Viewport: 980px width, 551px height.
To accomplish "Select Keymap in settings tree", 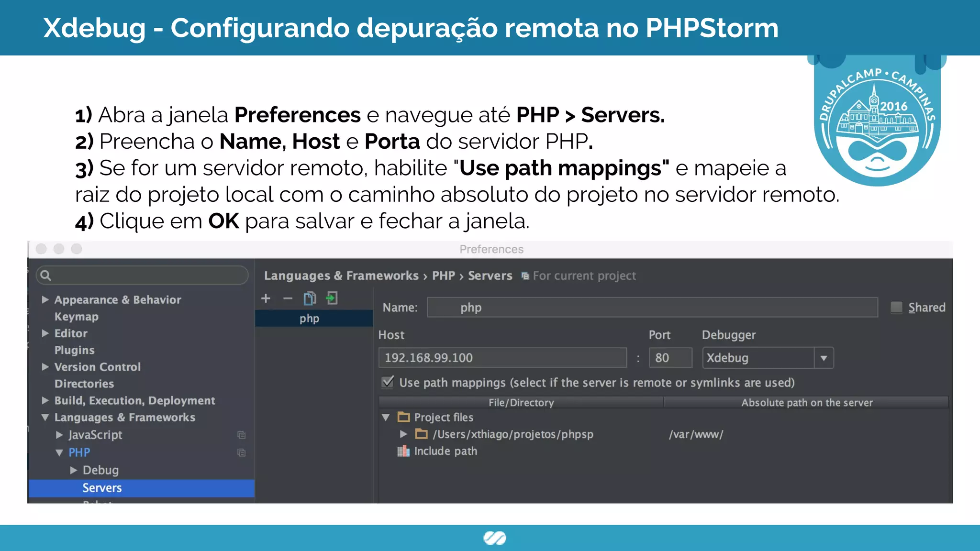I will 77,317.
